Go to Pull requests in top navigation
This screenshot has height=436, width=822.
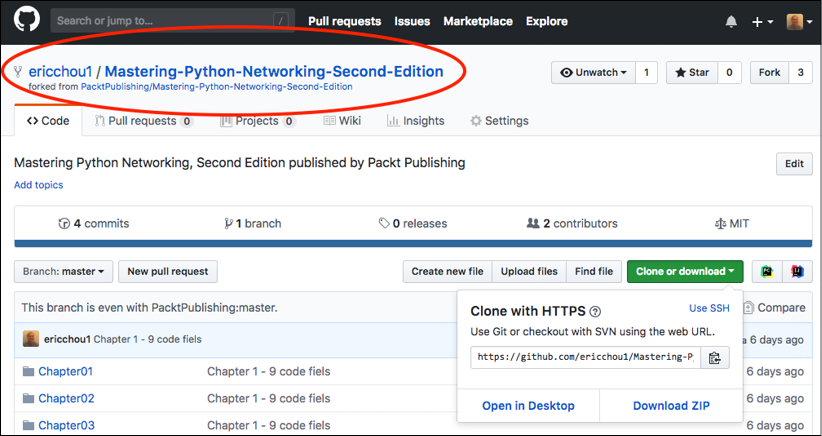(344, 21)
